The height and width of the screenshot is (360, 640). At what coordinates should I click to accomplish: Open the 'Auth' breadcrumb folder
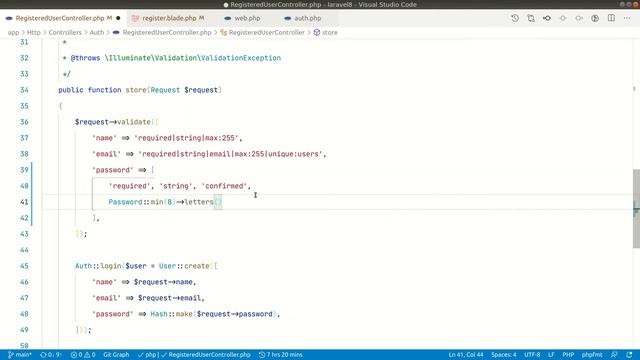(x=97, y=32)
